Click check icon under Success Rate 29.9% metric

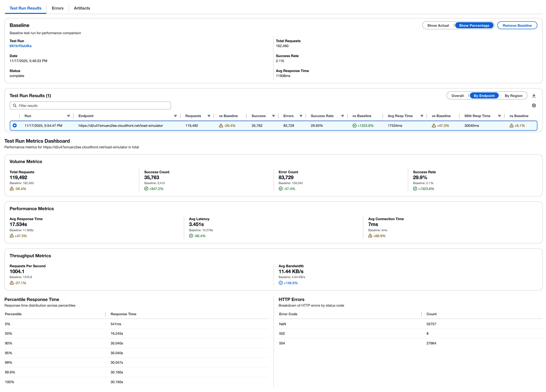415,189
